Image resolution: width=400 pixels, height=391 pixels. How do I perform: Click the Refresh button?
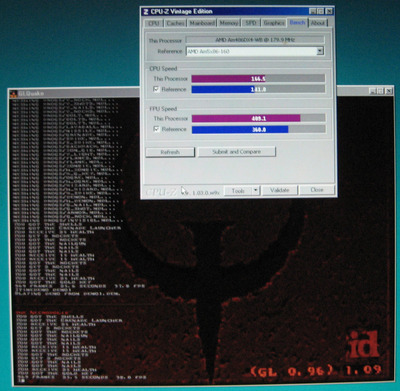click(x=170, y=152)
